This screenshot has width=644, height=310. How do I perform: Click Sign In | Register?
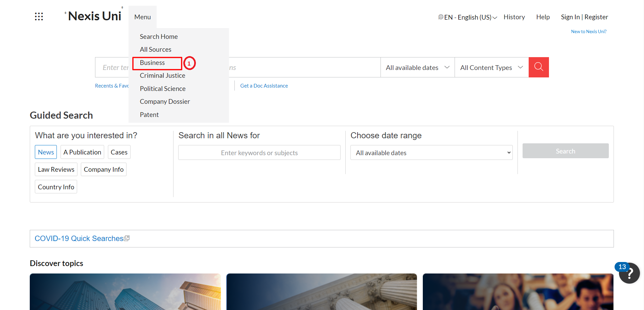[x=584, y=17]
